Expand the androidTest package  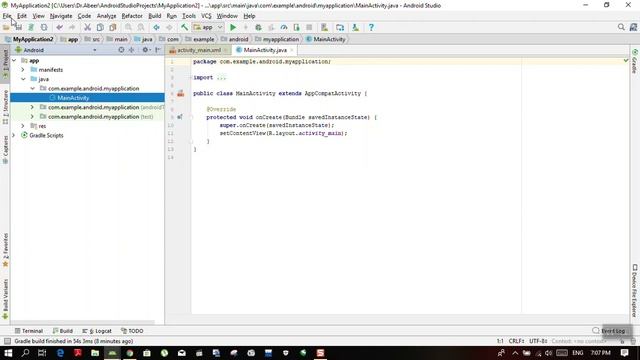(x=32, y=107)
